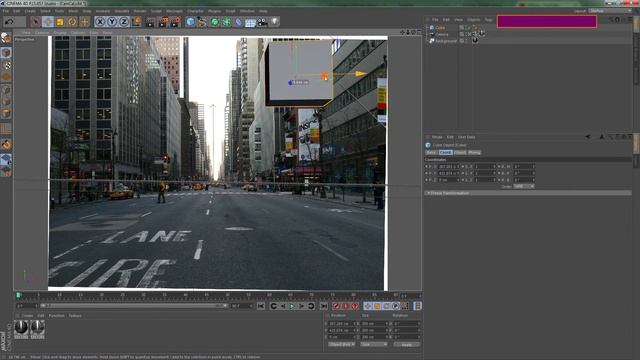Switch to the Coord. tab

[x=445, y=152]
